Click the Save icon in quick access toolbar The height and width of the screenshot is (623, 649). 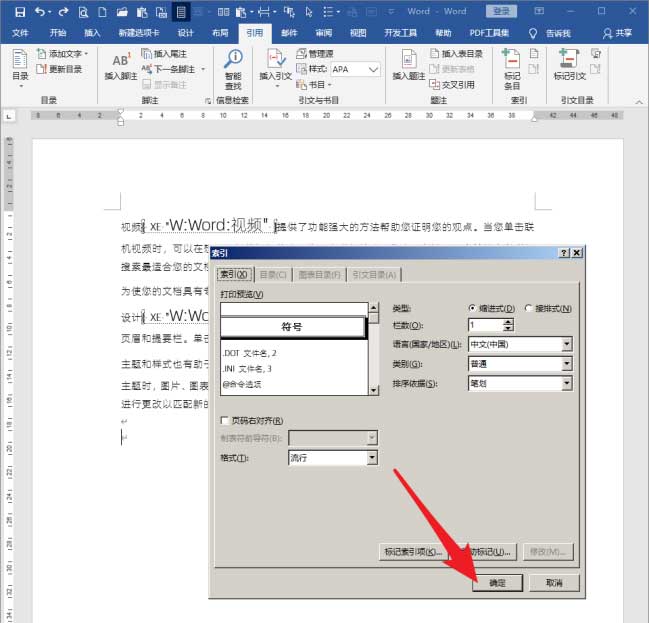[x=13, y=11]
